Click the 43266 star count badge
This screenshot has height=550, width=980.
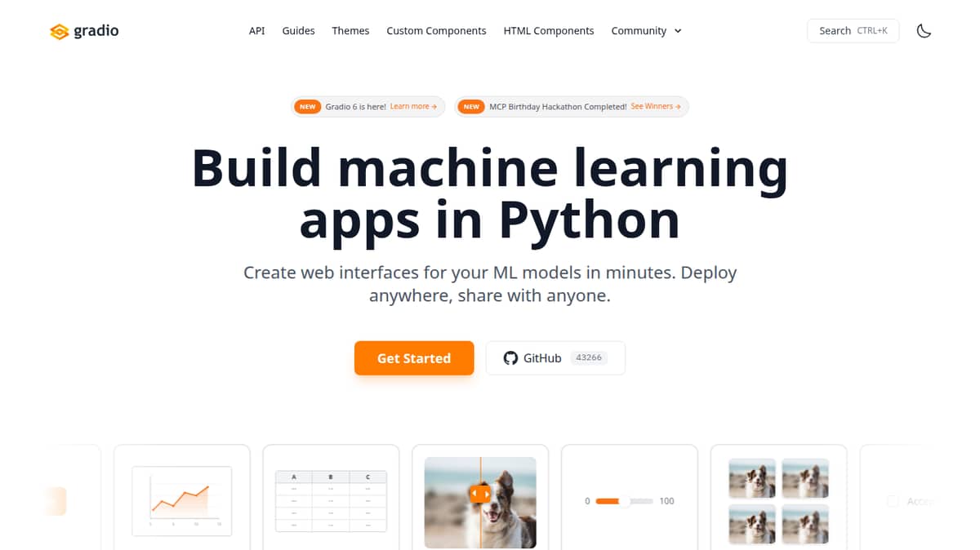[589, 357]
